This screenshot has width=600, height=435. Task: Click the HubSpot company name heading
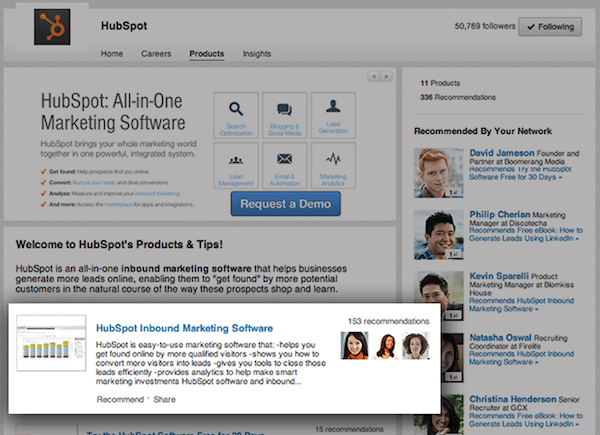tap(124, 26)
